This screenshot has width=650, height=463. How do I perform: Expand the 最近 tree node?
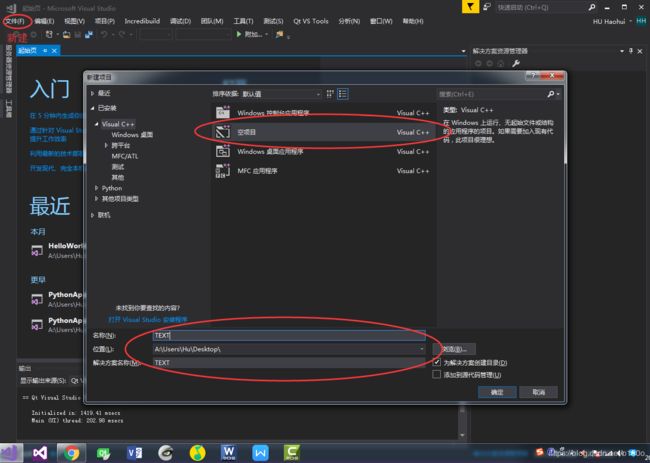click(x=92, y=94)
